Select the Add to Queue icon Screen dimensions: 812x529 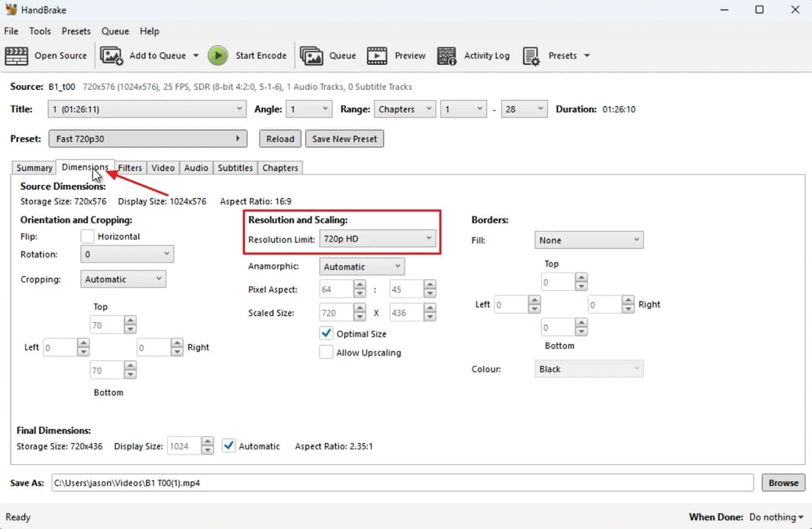click(111, 56)
